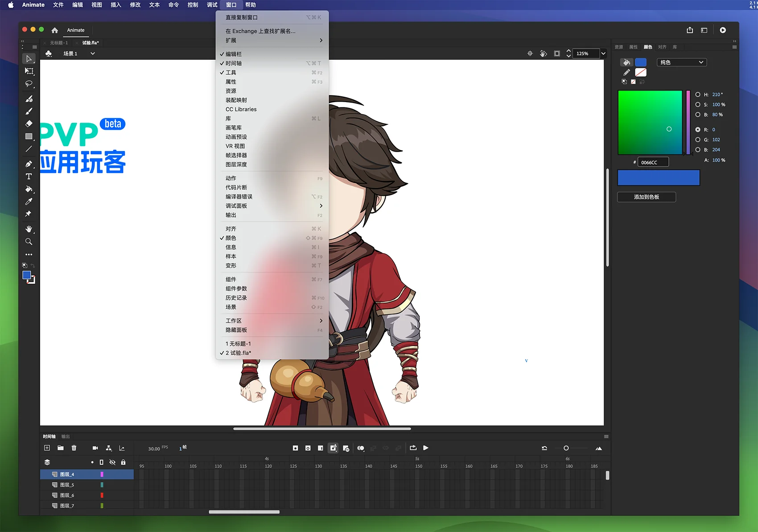Image resolution: width=758 pixels, height=532 pixels.
Task: Switch to the 无标题-1 document tab
Action: click(59, 43)
